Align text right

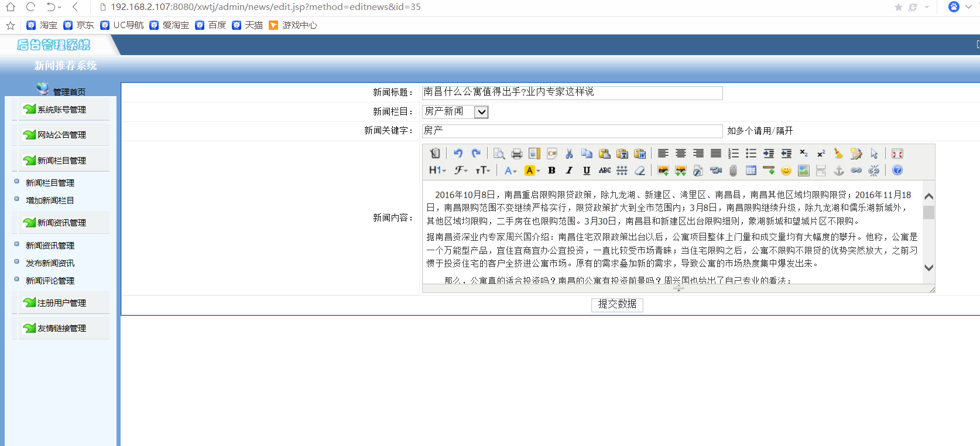698,154
